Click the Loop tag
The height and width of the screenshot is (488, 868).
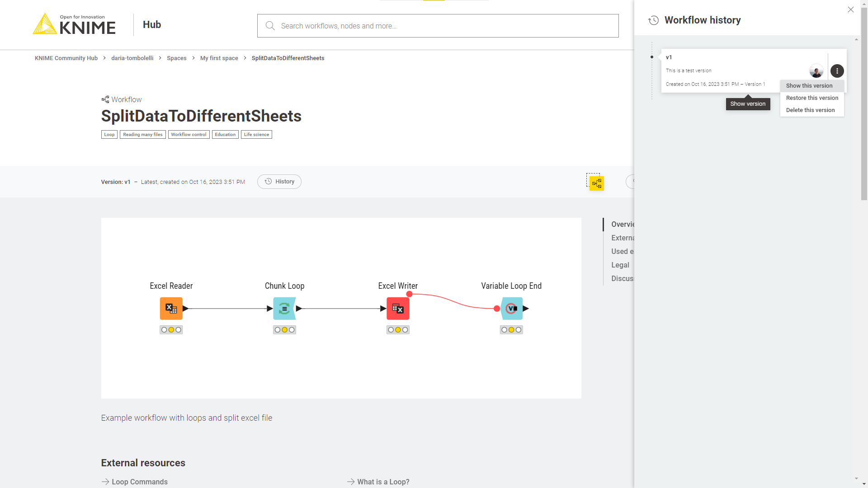click(x=109, y=135)
